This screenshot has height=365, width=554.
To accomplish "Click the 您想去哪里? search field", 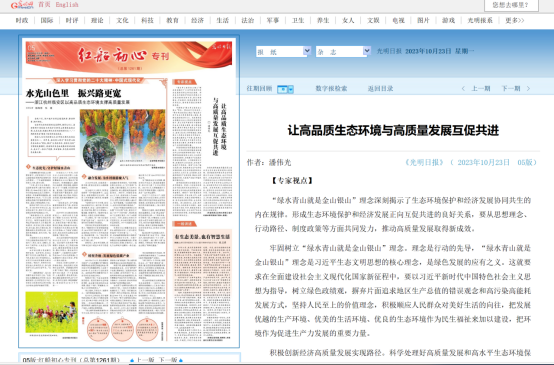I will coord(511,5).
